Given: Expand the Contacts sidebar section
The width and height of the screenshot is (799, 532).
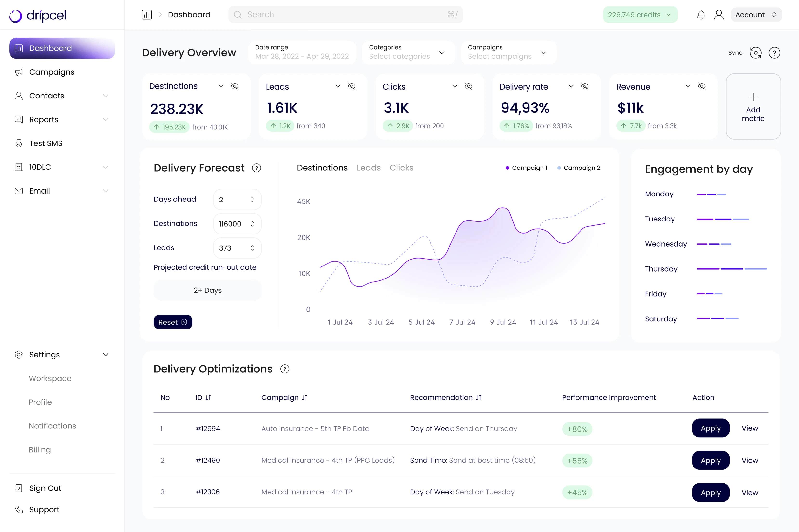Looking at the screenshot, I should (106, 96).
